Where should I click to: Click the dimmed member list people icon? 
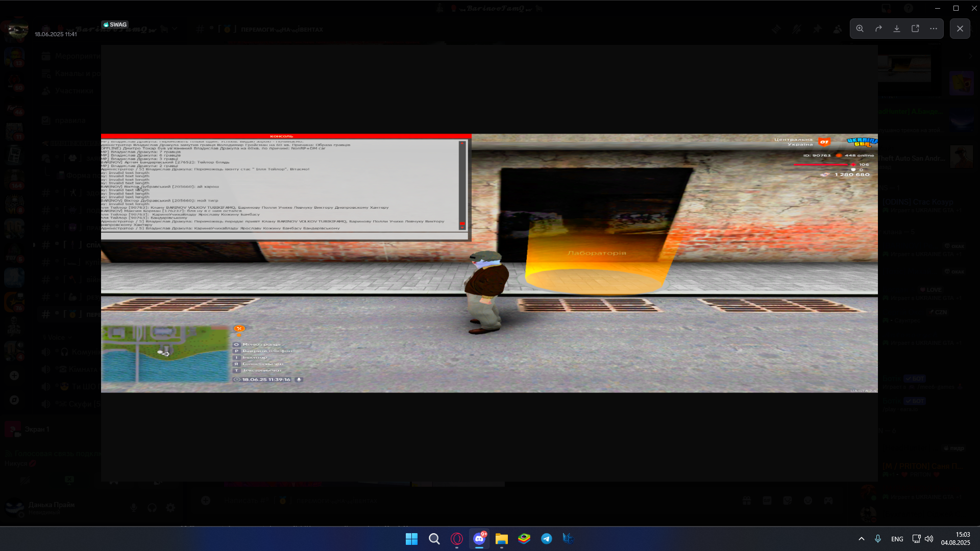(838, 30)
